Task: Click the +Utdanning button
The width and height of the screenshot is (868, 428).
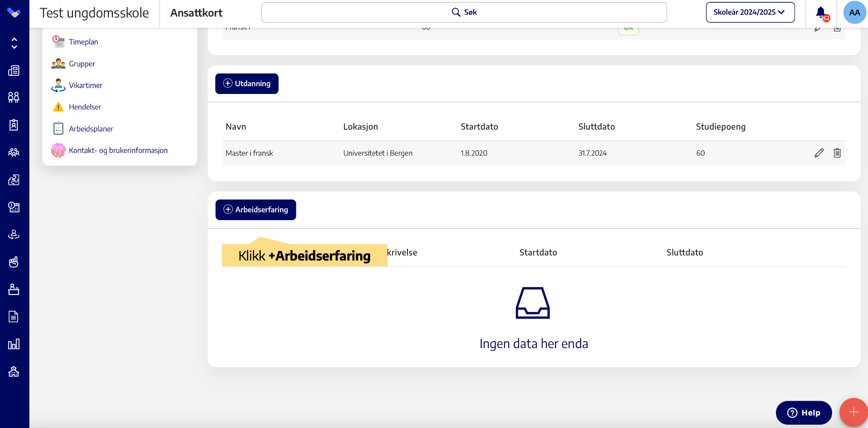Action: 247,84
